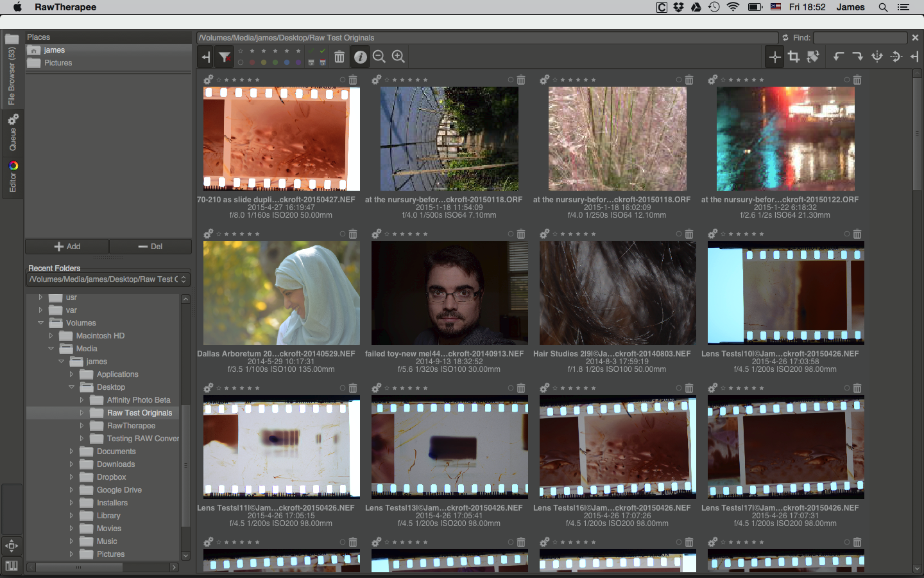
Task: Select the hand/crosshair navigation tool
Action: [x=775, y=57]
